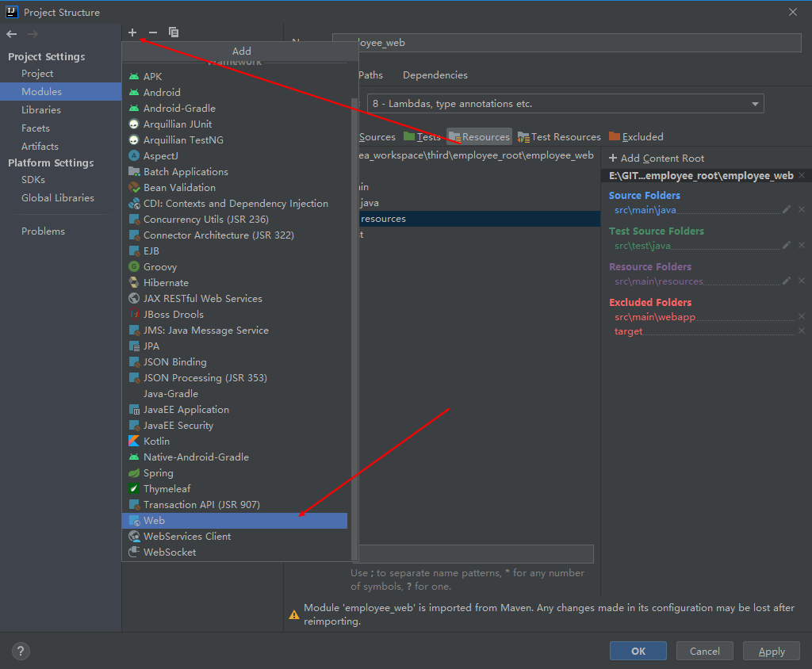Remove the employee_web content root
This screenshot has height=669, width=812.
click(802, 175)
